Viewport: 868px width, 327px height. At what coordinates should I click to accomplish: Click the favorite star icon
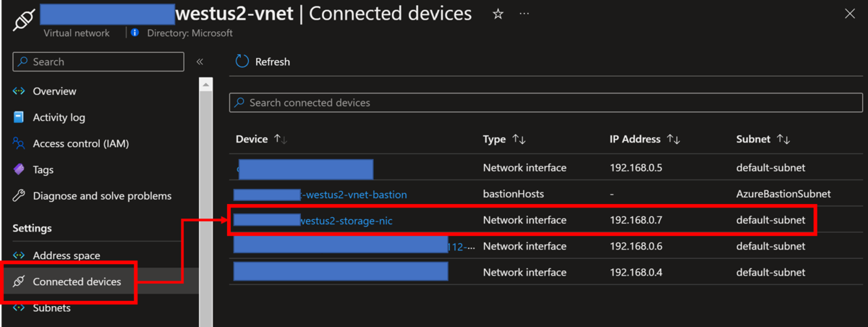(x=498, y=14)
